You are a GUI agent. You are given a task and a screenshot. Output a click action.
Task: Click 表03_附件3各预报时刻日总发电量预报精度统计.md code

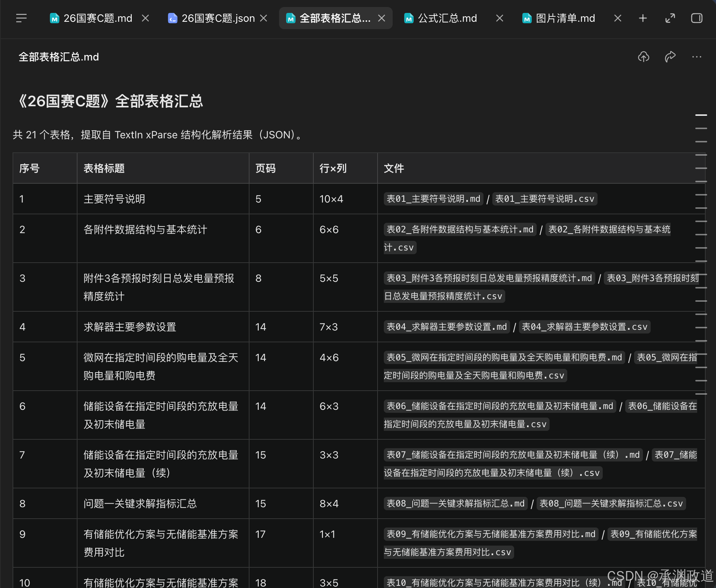489,278
